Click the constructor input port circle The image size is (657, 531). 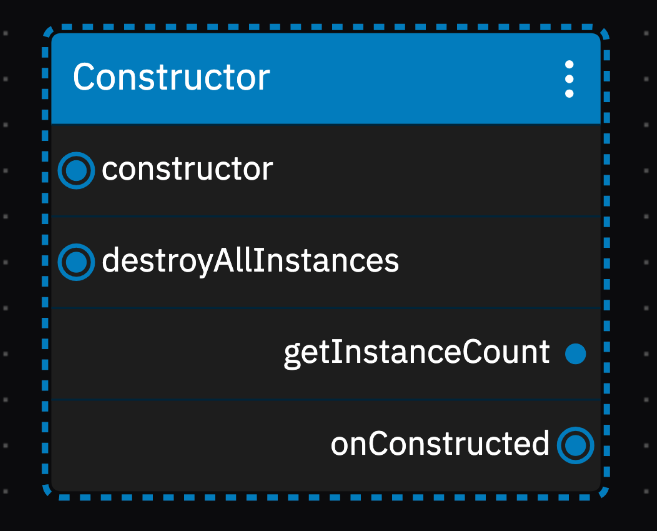tap(76, 170)
